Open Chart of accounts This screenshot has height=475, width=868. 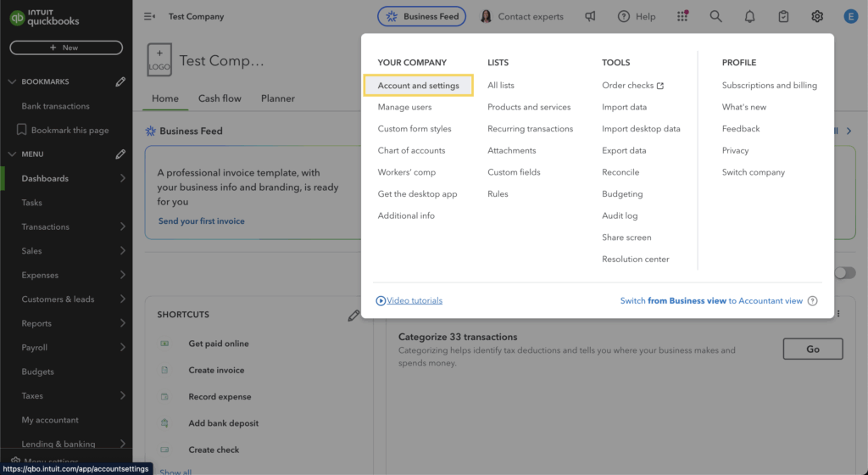[411, 151]
